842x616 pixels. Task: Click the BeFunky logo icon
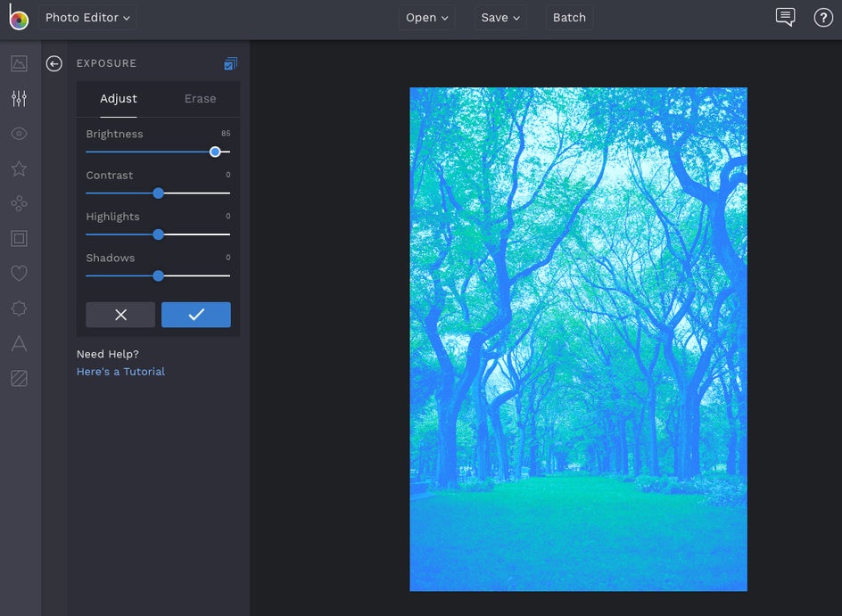(x=19, y=18)
